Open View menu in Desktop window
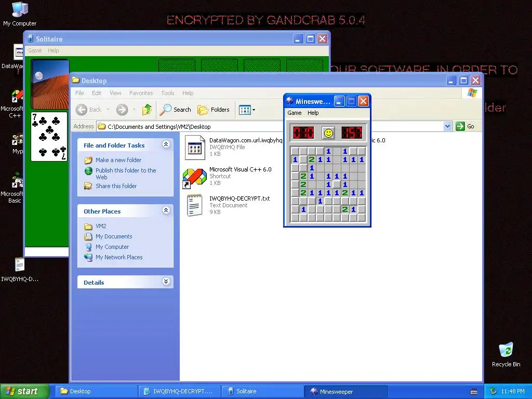Viewport: 532px width, 399px height. 115,93
